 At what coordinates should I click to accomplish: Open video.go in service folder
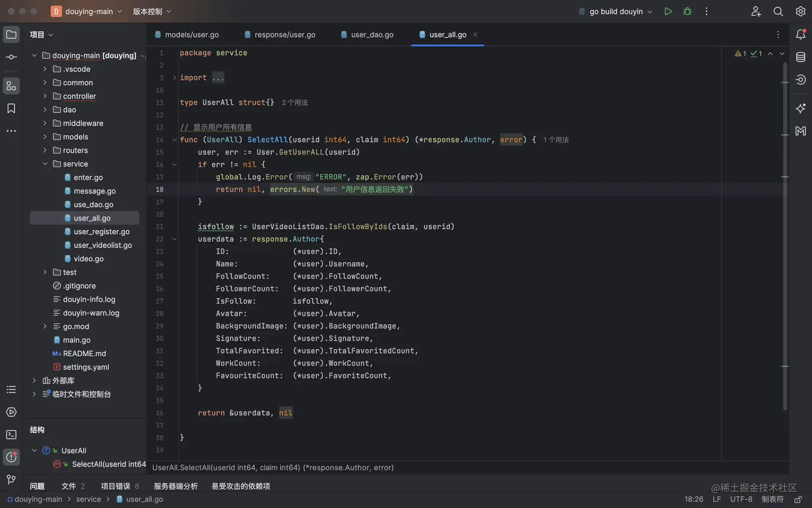(x=85, y=259)
